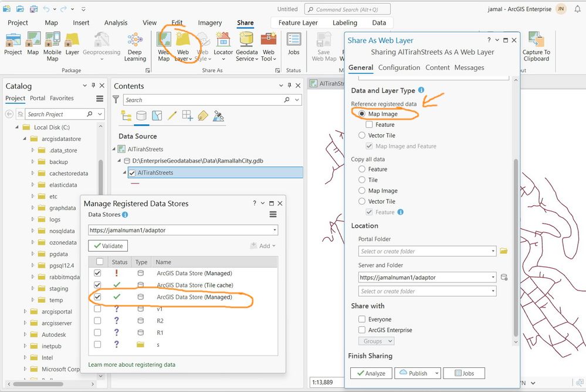Click the Validate button
586x392 pixels.
click(108, 246)
